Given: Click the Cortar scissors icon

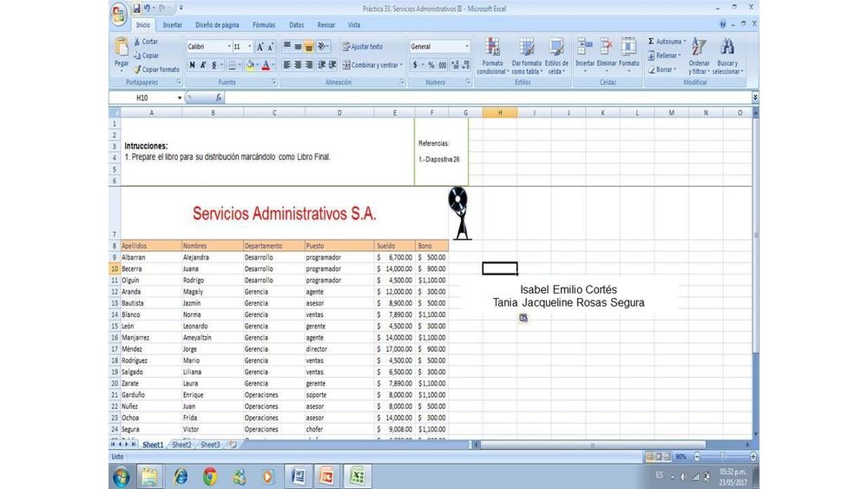Looking at the screenshot, I should pyautogui.click(x=137, y=42).
